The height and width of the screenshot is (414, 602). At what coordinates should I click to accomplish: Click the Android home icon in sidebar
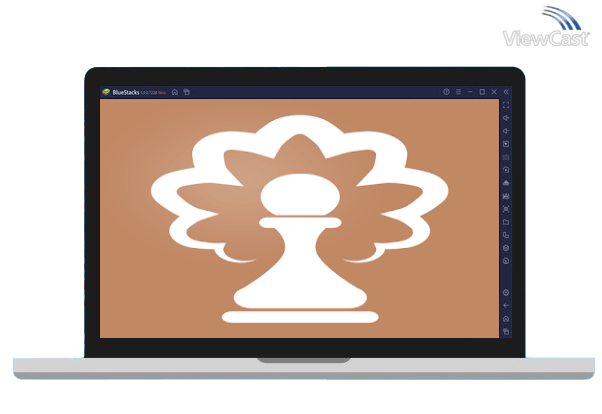coord(506,319)
